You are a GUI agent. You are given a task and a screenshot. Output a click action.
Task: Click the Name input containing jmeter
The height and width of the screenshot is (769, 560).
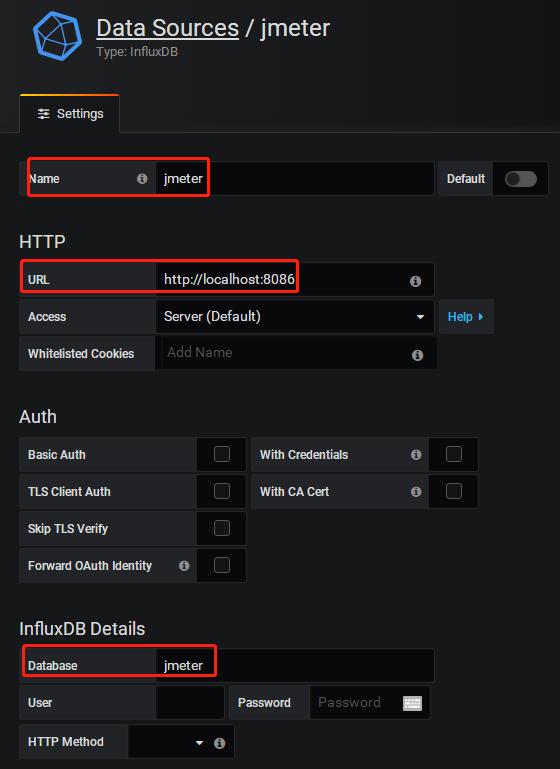click(295, 179)
